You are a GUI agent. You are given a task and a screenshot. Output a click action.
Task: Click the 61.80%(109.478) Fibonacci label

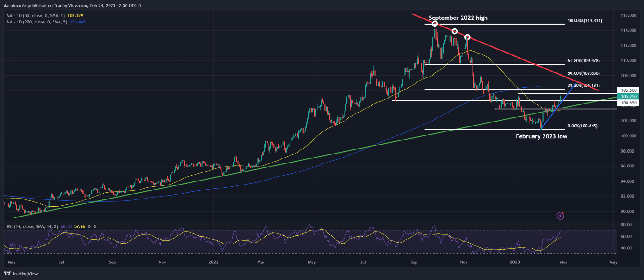[583, 60]
